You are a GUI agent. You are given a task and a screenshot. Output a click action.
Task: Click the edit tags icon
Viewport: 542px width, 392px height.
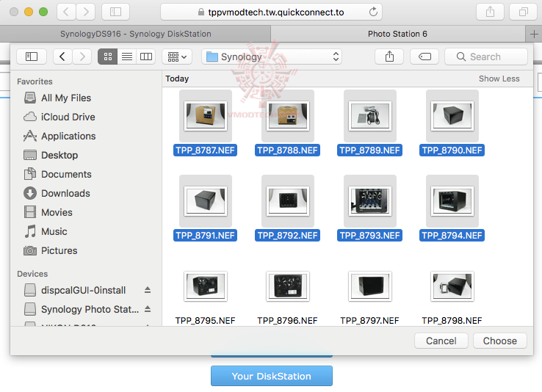424,57
